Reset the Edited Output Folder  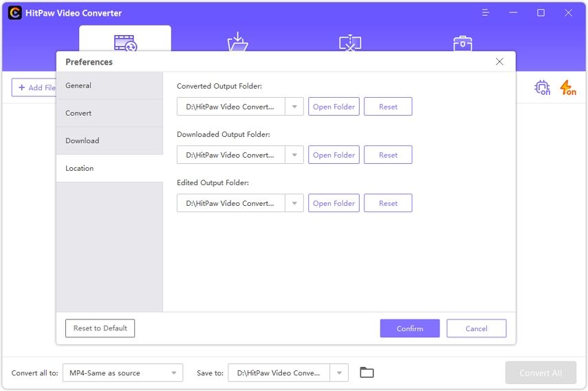(x=388, y=203)
